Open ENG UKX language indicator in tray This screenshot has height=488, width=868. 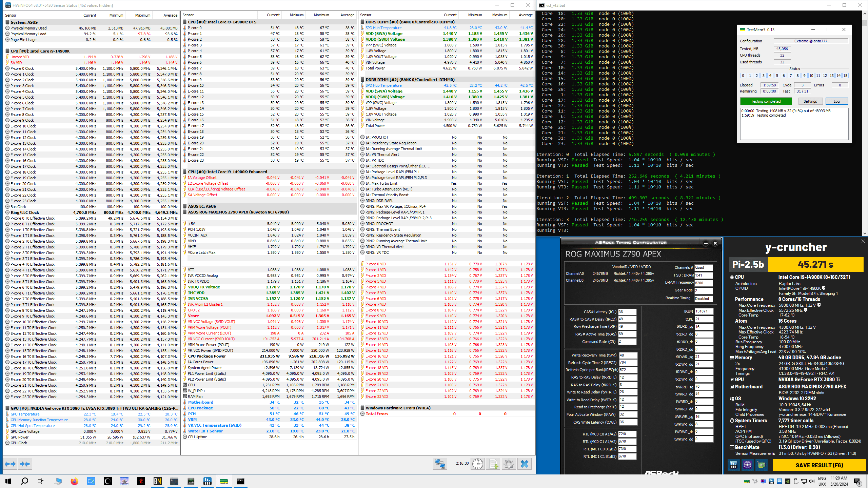click(822, 481)
